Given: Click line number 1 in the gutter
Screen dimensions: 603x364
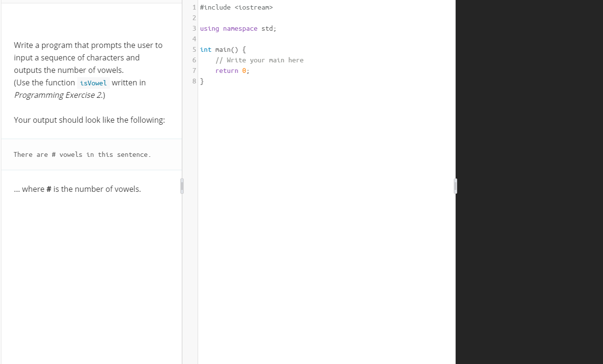Looking at the screenshot, I should coord(194,7).
